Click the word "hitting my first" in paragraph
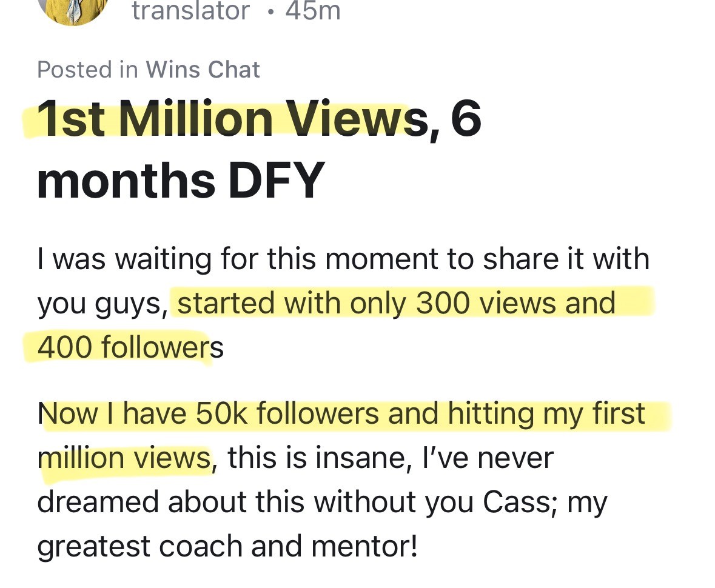 coord(546,413)
